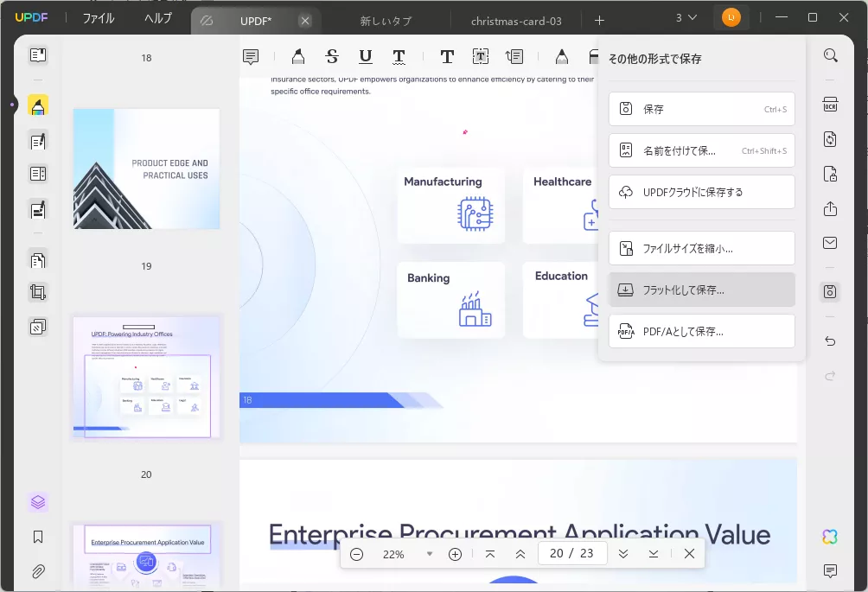The width and height of the screenshot is (868, 592).
Task: Close the page navigation bar
Action: (x=689, y=554)
